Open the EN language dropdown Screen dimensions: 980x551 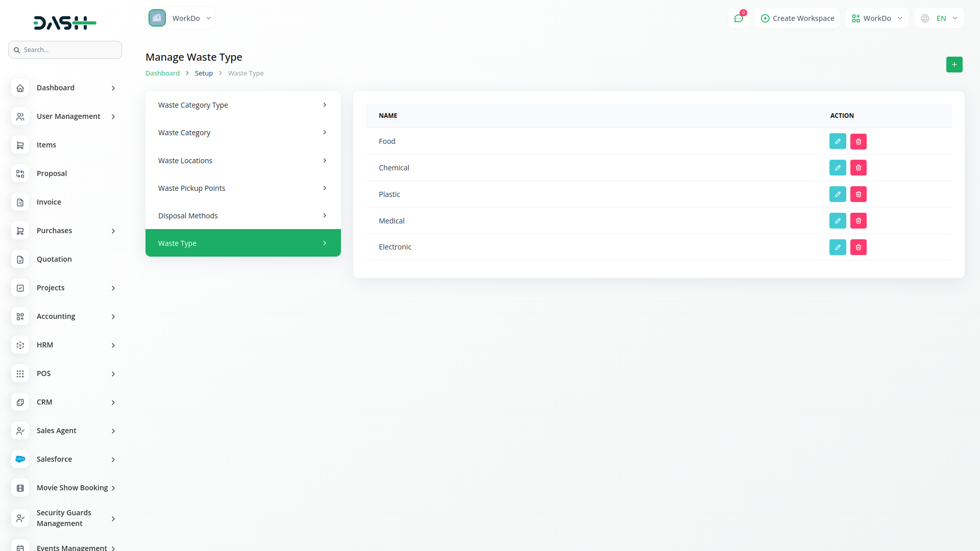pyautogui.click(x=939, y=18)
